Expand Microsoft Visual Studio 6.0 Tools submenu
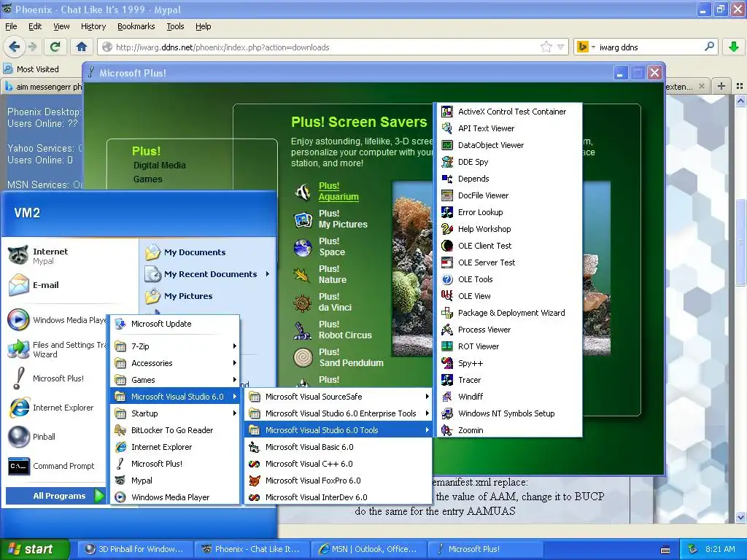The height and width of the screenshot is (560, 747). (x=338, y=430)
